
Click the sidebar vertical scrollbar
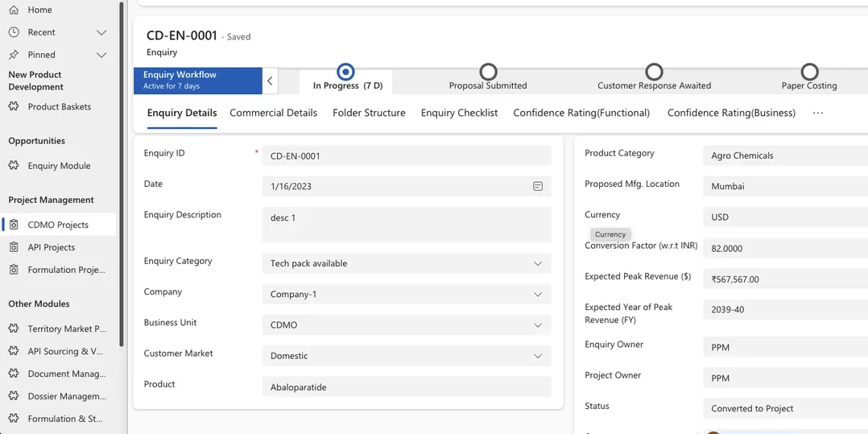[x=122, y=175]
